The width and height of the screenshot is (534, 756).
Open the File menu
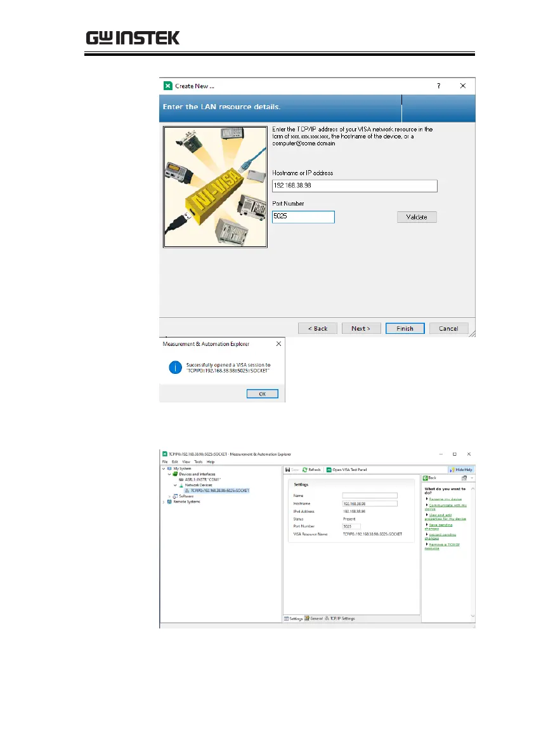point(165,461)
